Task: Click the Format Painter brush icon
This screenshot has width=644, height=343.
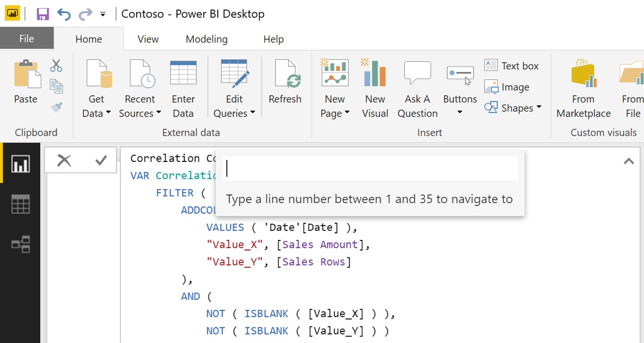Action: tap(56, 107)
